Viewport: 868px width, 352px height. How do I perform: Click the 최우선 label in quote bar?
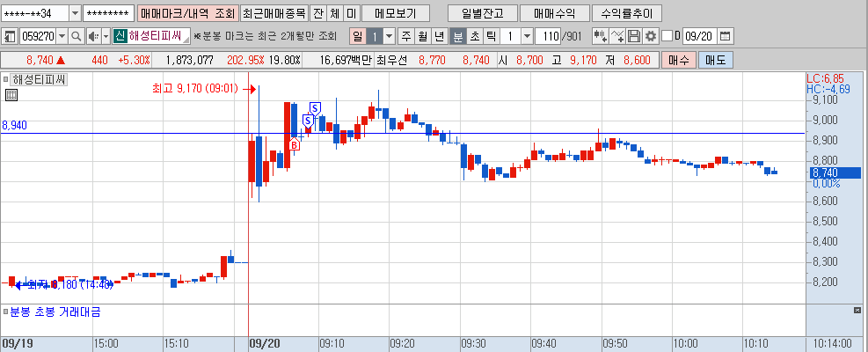coord(391,60)
